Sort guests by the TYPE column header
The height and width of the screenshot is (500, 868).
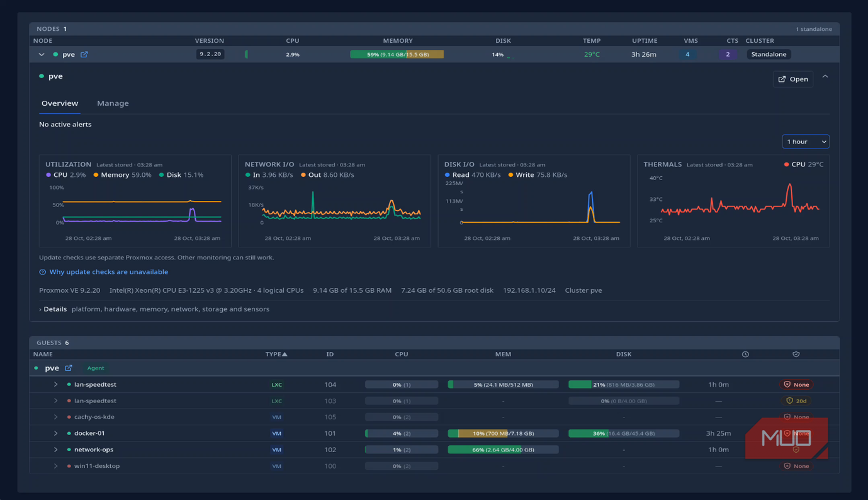[276, 355]
